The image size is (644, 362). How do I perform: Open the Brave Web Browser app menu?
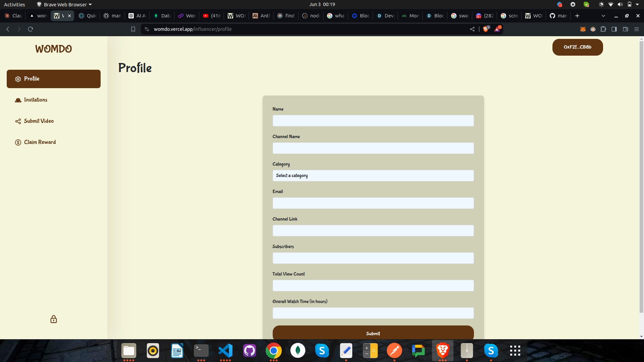[x=64, y=4]
